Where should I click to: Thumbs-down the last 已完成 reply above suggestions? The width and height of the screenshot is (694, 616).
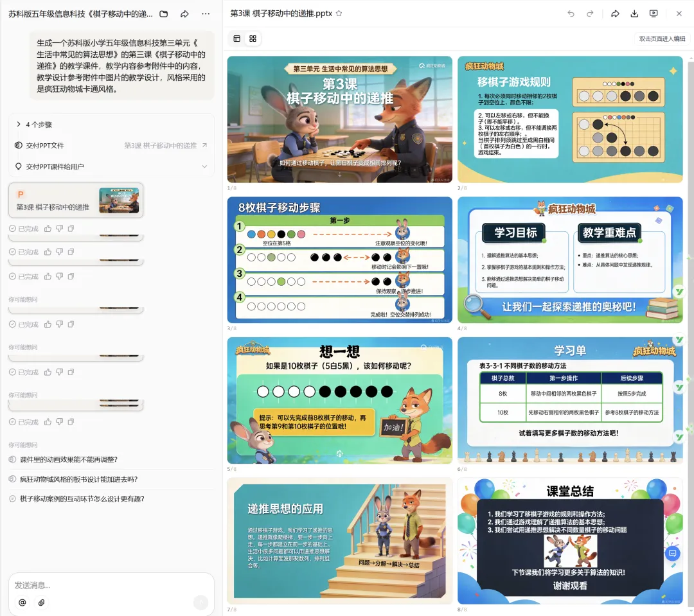[x=59, y=422]
